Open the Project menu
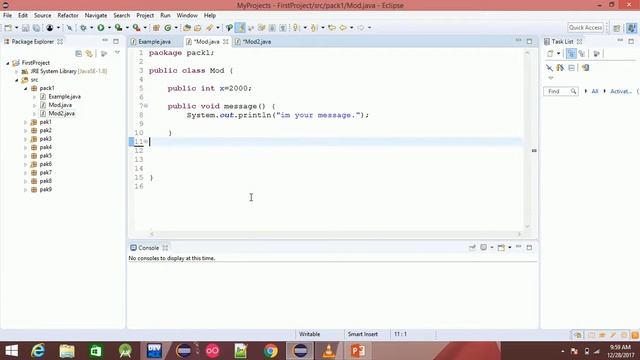 click(x=145, y=15)
